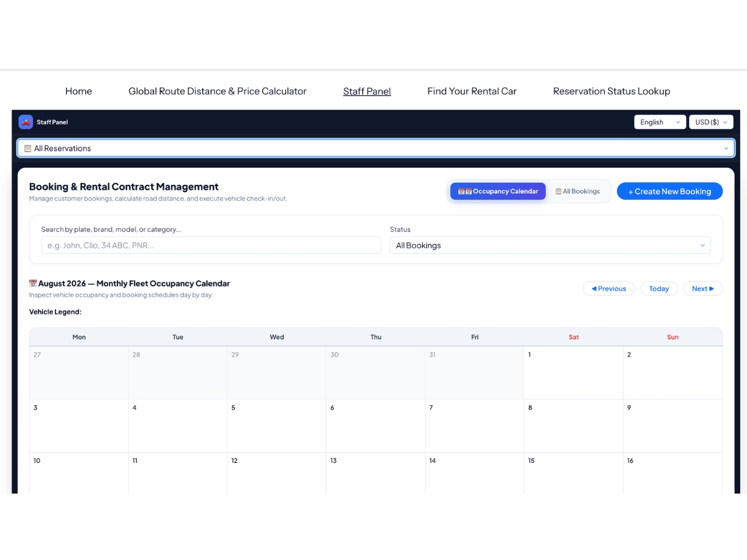Select August 9 calendar cell

coord(673,426)
